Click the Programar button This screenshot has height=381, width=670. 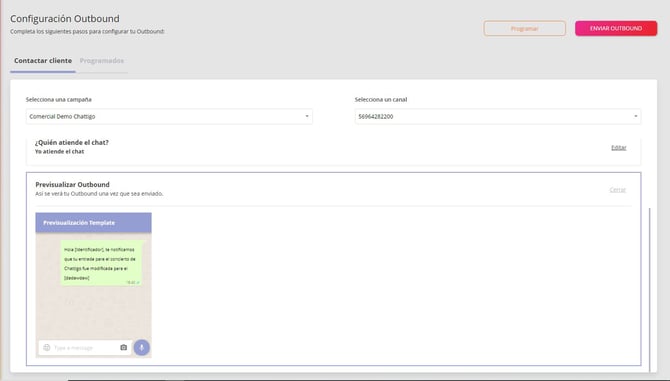click(x=525, y=29)
